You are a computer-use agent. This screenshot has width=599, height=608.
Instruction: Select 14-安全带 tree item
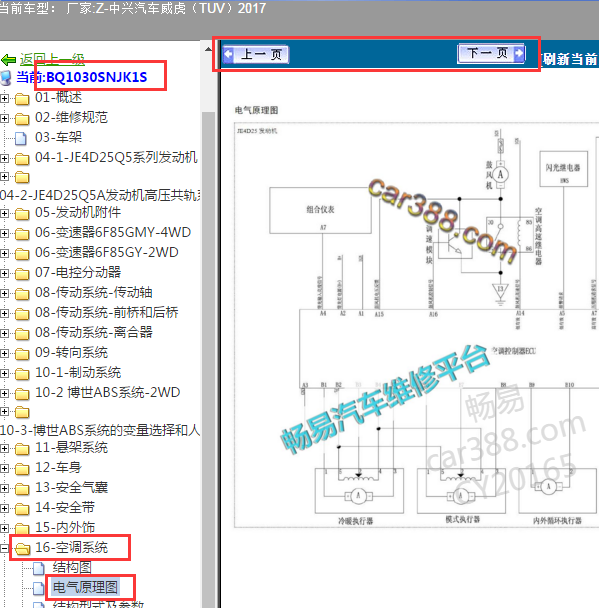pos(65,508)
